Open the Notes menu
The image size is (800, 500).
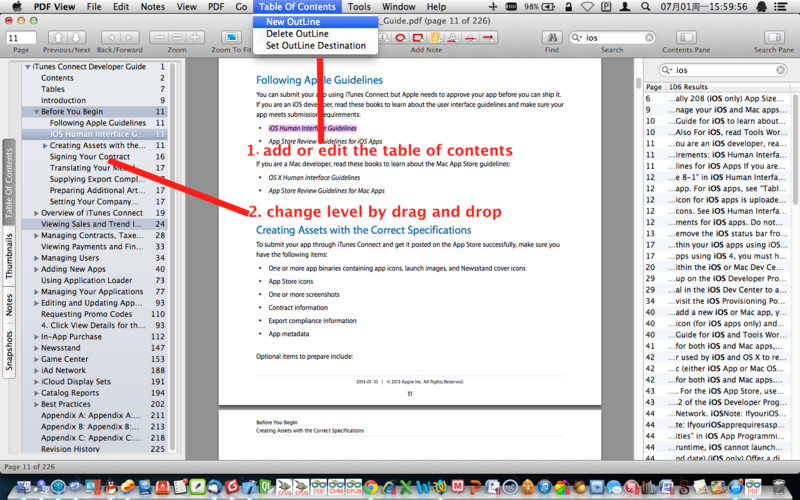point(153,7)
